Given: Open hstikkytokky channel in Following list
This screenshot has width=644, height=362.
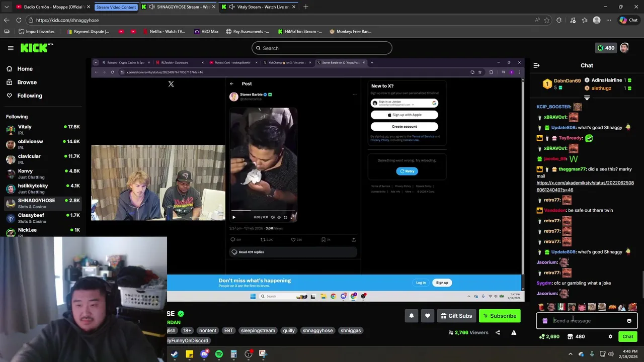Looking at the screenshot, I should 43,188.
